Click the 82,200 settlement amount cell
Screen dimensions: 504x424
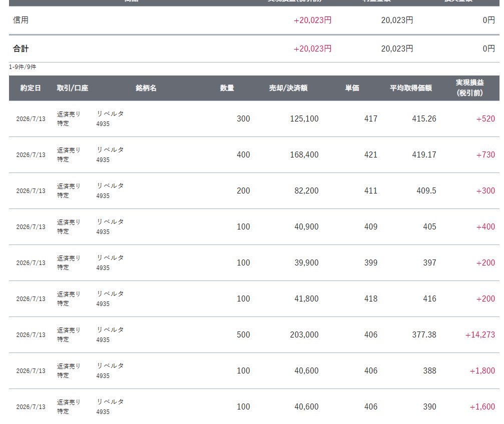click(x=306, y=191)
